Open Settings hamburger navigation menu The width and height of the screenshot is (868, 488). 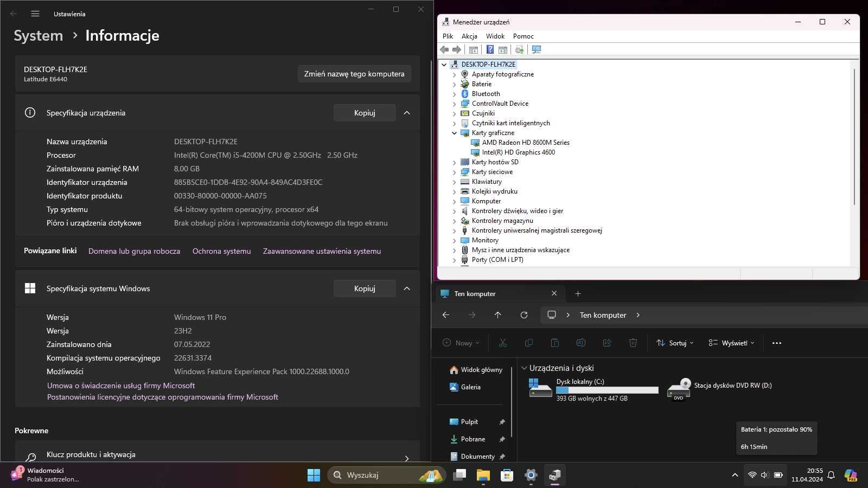coord(35,14)
